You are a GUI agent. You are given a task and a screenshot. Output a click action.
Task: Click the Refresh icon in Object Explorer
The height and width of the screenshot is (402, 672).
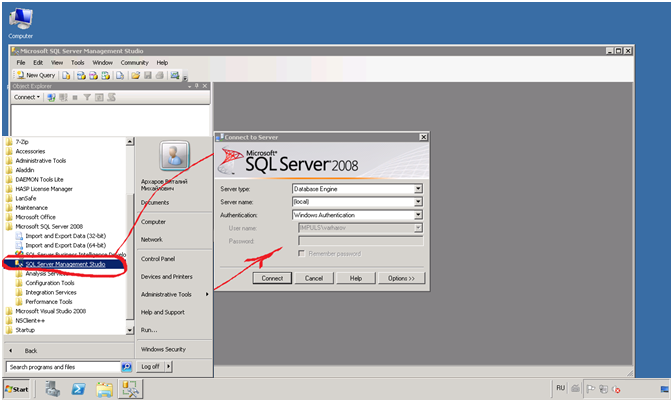click(x=99, y=97)
